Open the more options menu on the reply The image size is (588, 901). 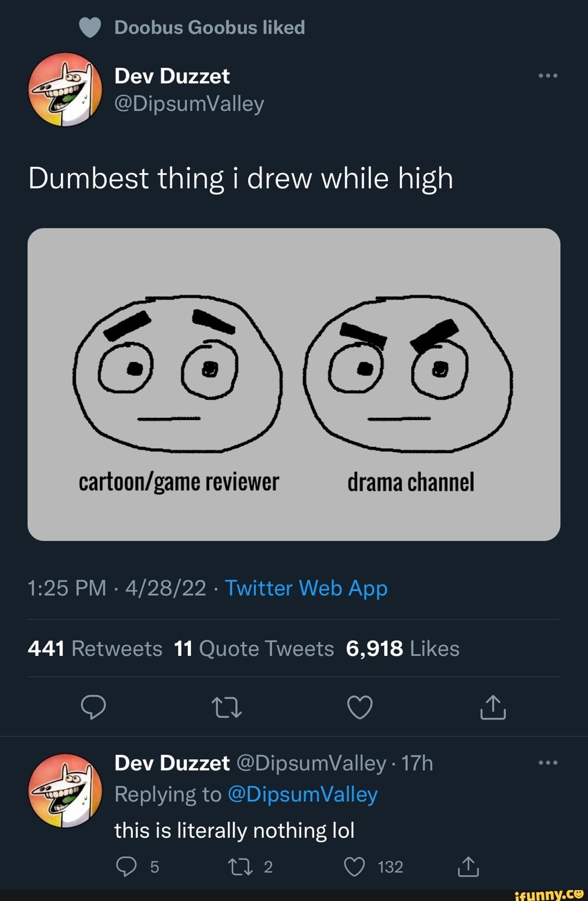547,763
